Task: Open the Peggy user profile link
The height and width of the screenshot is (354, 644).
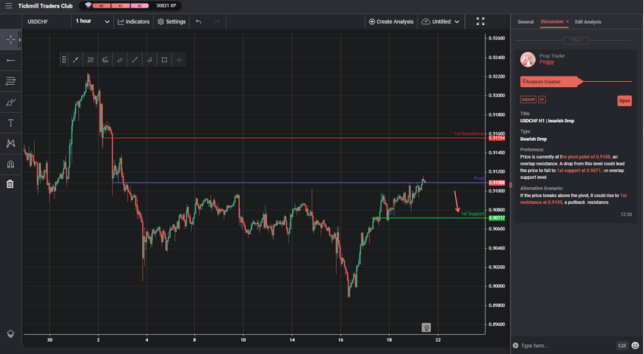Action: click(547, 62)
